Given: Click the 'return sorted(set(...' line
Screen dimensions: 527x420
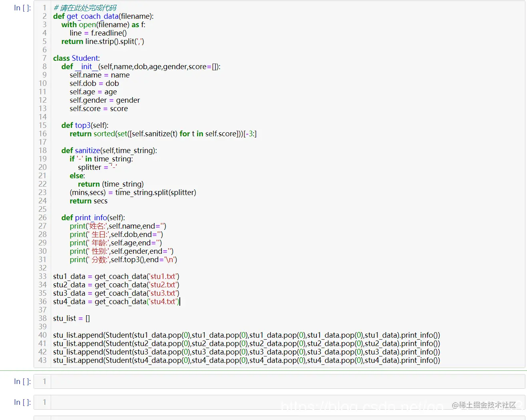Looking at the screenshot, I should (x=163, y=133).
